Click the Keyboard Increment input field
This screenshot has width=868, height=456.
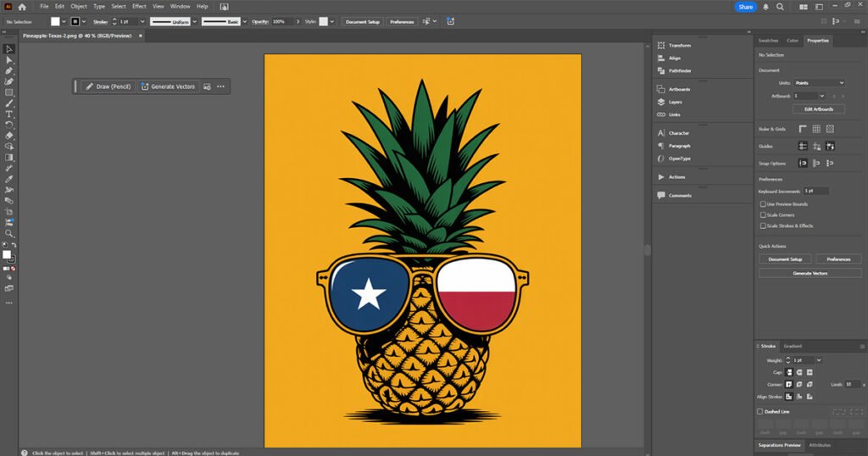(816, 191)
